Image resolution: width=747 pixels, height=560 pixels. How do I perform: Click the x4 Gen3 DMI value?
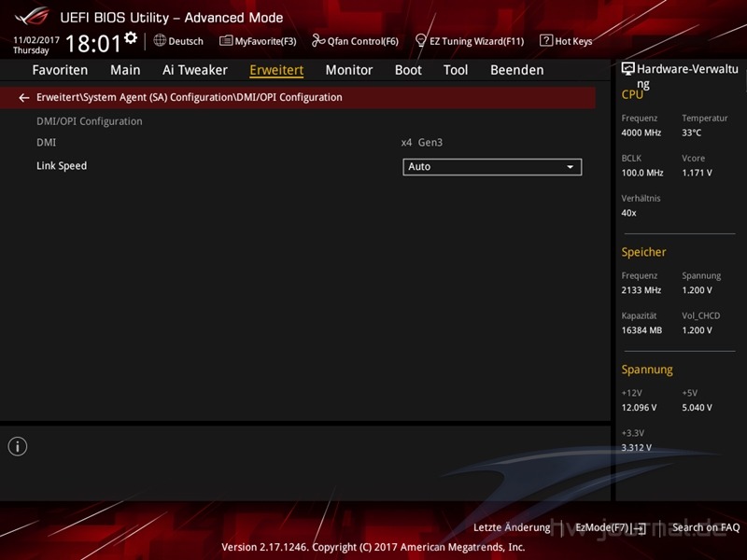coord(422,143)
